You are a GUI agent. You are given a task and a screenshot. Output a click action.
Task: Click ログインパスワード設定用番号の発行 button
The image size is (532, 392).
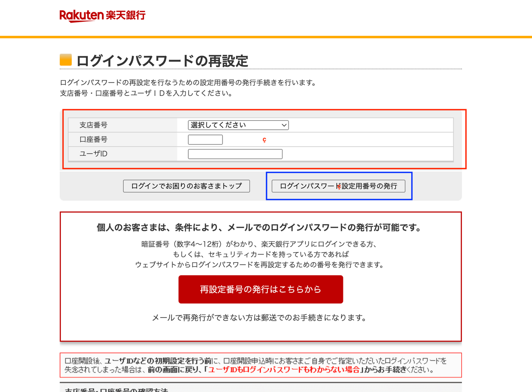(339, 186)
